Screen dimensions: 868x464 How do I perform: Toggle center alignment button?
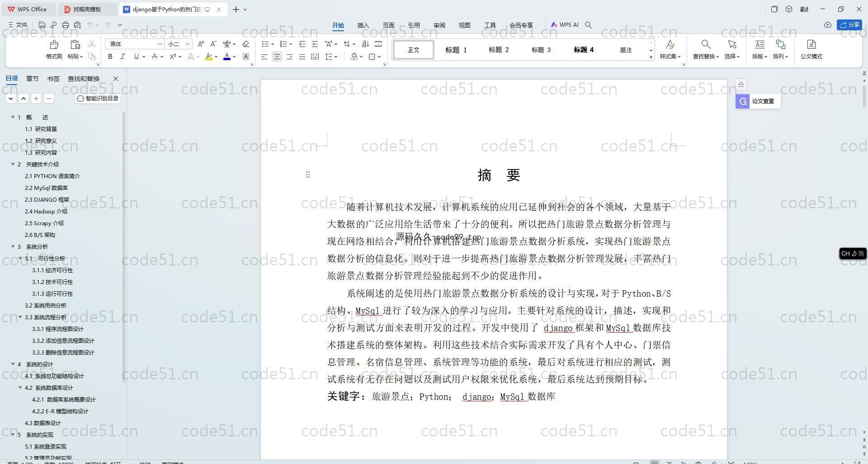tap(277, 57)
